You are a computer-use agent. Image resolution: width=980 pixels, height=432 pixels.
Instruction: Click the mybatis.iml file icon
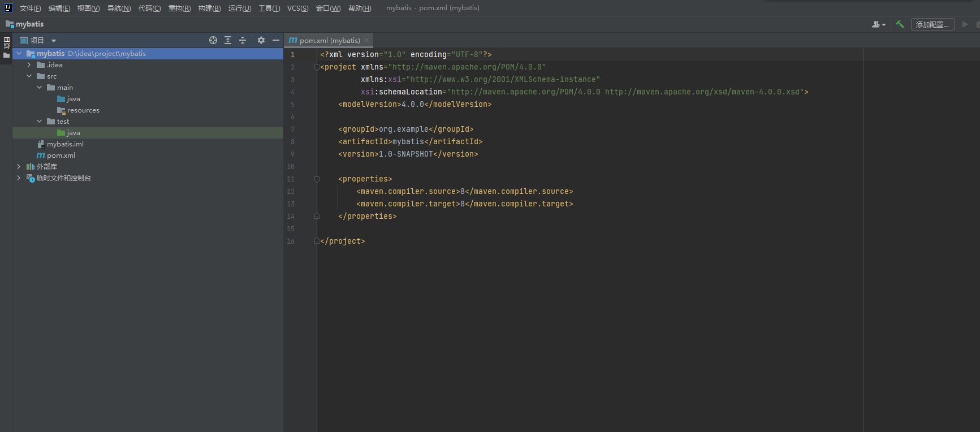pos(41,144)
